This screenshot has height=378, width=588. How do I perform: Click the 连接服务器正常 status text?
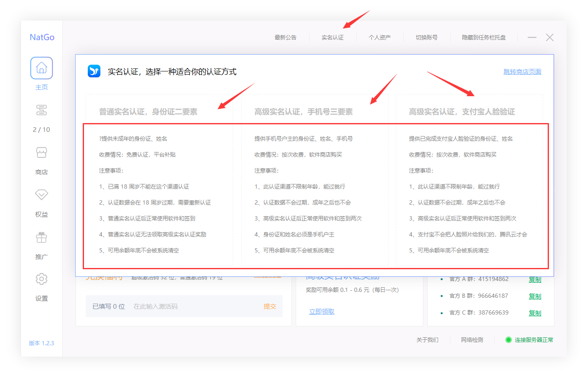coord(534,340)
